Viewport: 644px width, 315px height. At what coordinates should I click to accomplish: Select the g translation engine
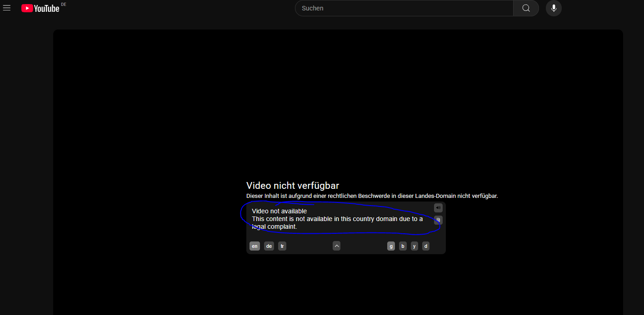click(391, 246)
